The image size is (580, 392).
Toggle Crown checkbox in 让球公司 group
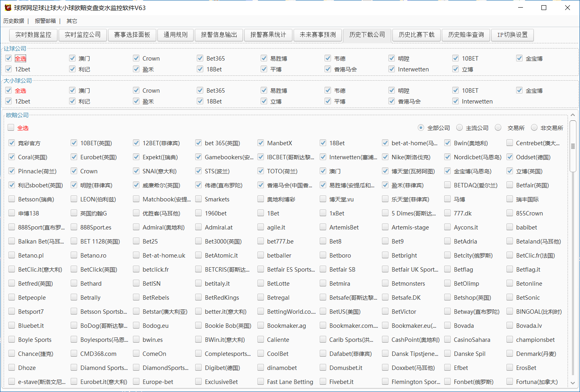click(136, 58)
